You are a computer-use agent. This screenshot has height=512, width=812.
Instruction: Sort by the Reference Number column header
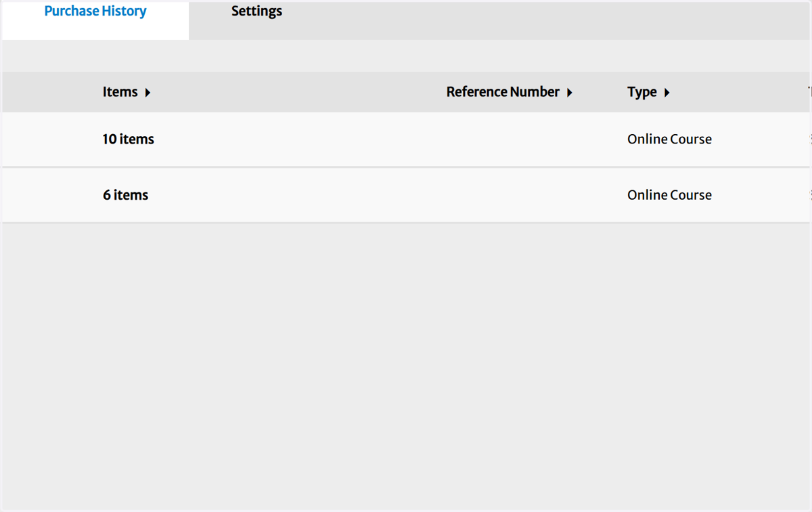[x=503, y=92]
